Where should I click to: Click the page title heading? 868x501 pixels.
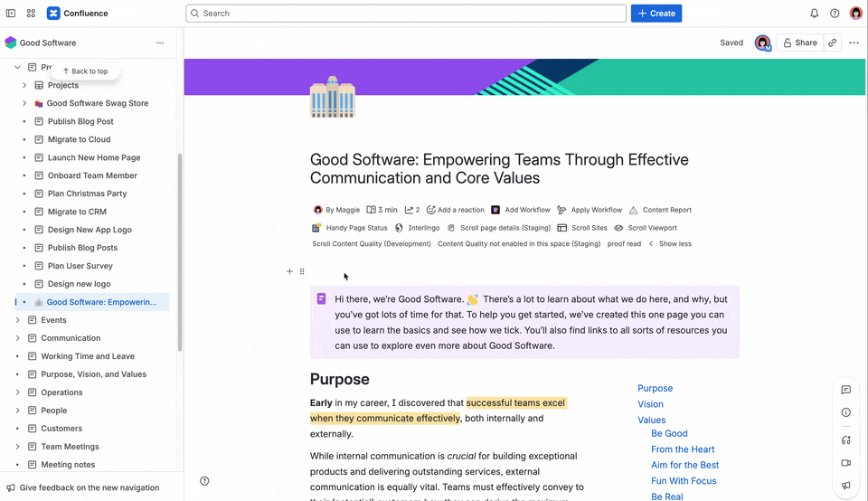click(x=499, y=169)
